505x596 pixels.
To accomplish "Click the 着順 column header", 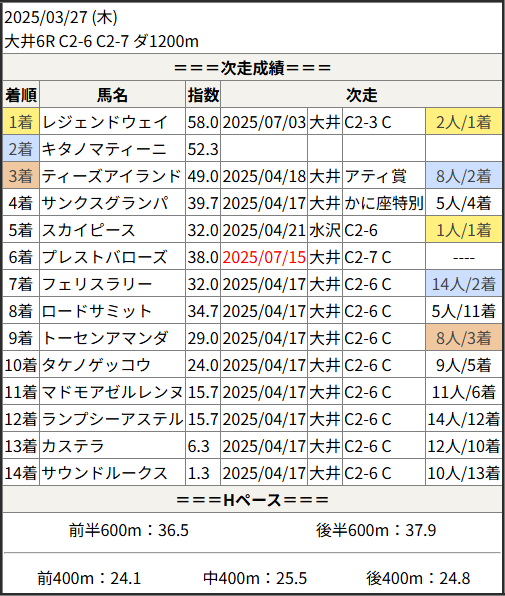I will pyautogui.click(x=21, y=95).
